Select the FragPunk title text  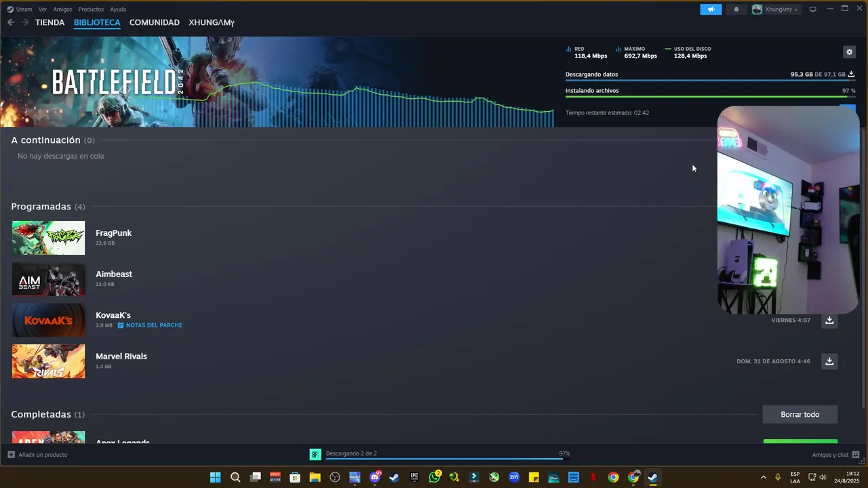(x=113, y=233)
